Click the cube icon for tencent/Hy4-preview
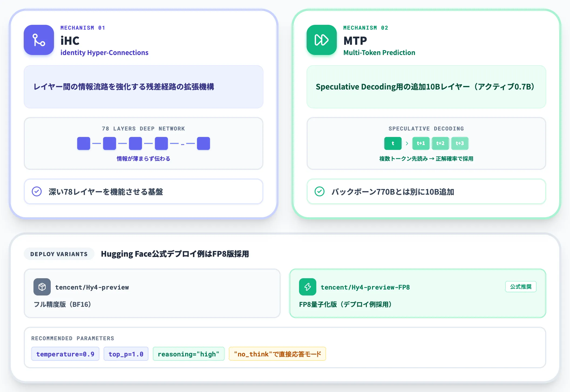 (x=42, y=287)
